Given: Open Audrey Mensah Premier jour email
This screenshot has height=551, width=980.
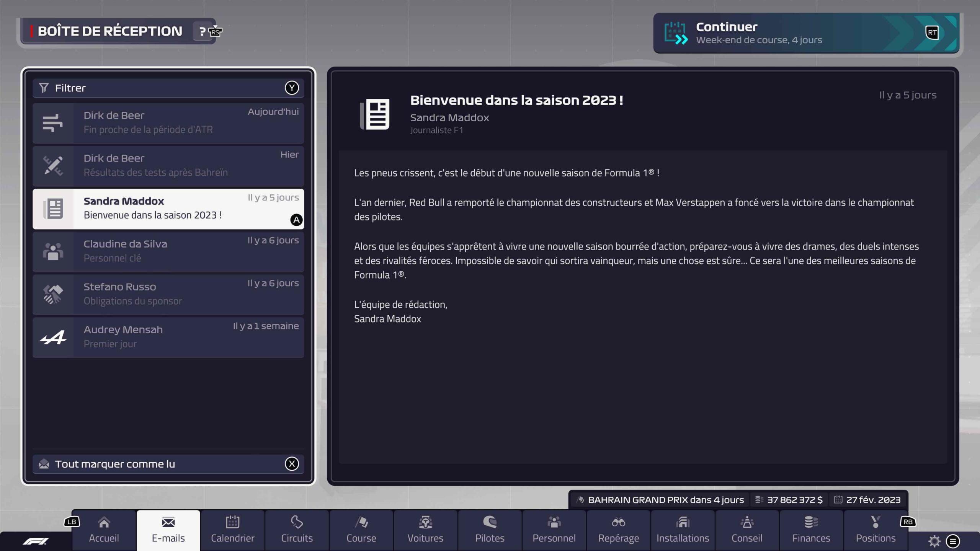Looking at the screenshot, I should coord(168,337).
